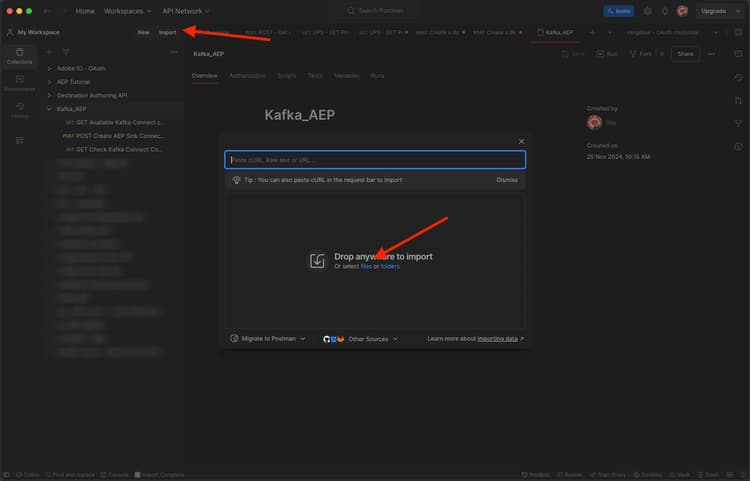This screenshot has height=481, width=750.
Task: Switch to Overview tab
Action: pos(204,76)
